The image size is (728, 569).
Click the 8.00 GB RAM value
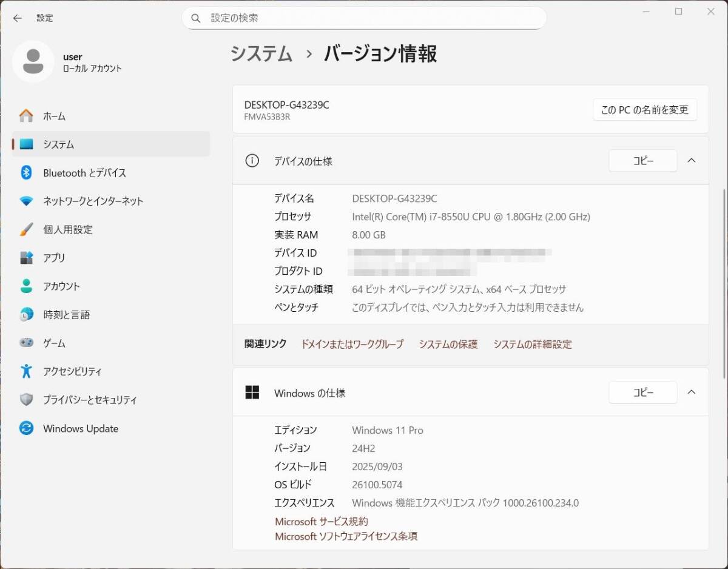point(369,235)
